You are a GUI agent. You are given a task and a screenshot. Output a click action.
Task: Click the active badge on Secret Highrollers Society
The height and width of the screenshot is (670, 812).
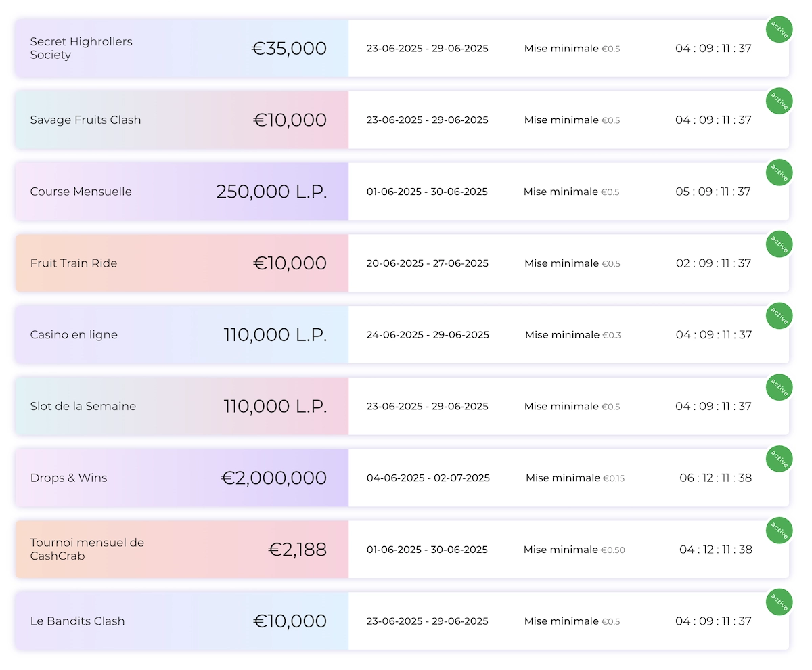point(779,30)
